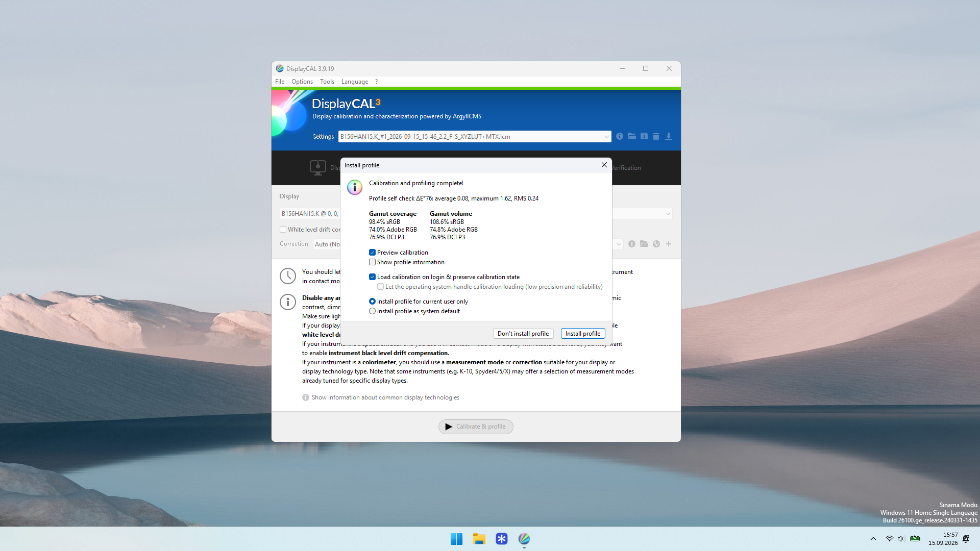980x551 pixels.
Task: Click the '108.6% sRGB' gamut volume value
Action: (447, 222)
